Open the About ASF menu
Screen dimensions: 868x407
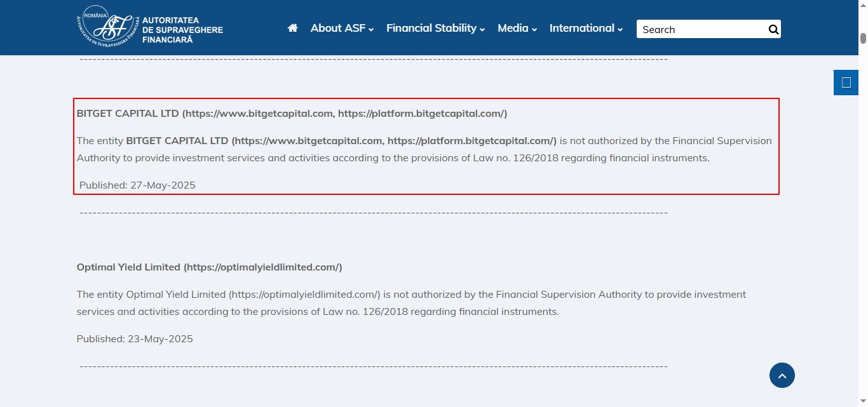(337, 28)
